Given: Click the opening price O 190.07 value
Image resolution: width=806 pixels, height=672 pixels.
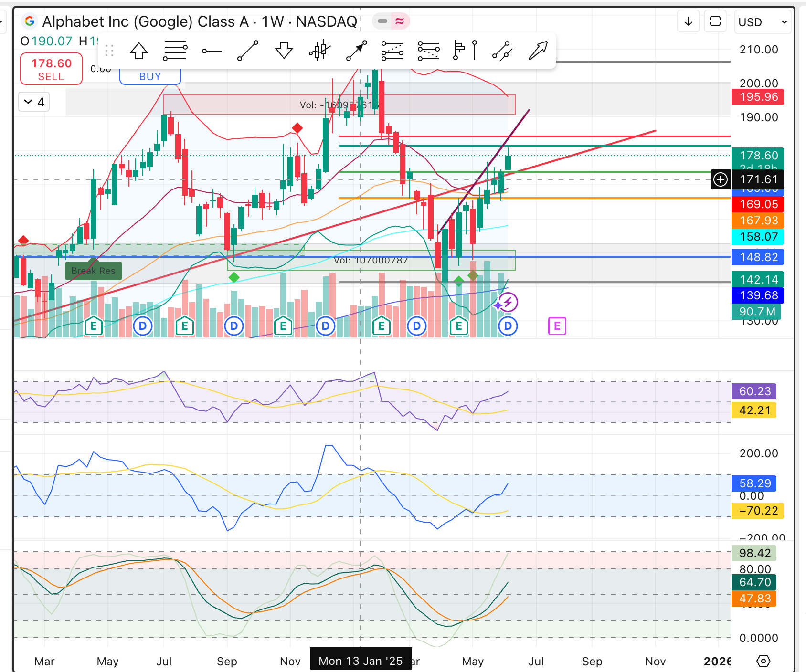Looking at the screenshot, I should pyautogui.click(x=46, y=42).
